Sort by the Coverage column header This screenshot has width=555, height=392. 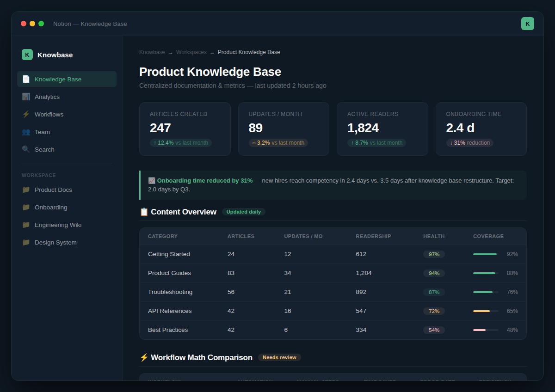[x=488, y=236]
